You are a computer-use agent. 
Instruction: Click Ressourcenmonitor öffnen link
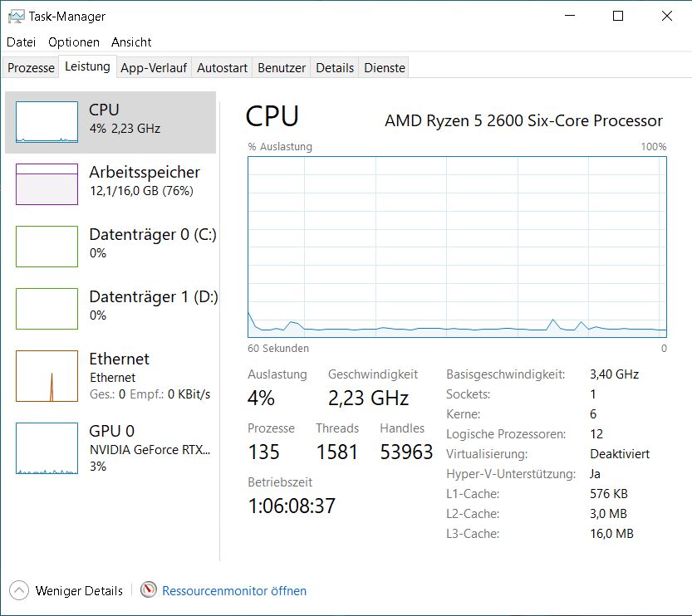(x=234, y=591)
